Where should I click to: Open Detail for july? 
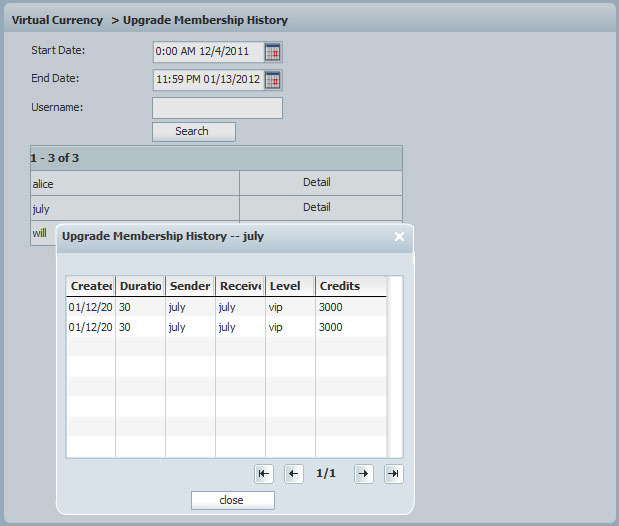coord(317,207)
